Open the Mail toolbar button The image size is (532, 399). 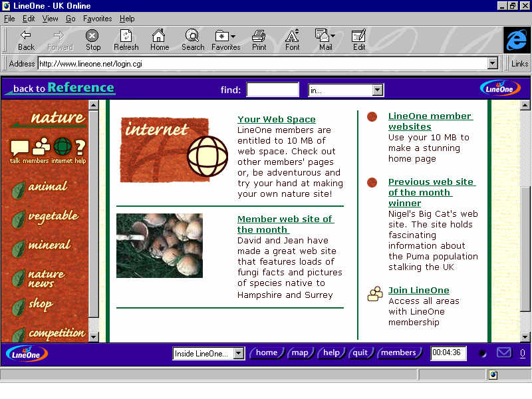pos(323,41)
